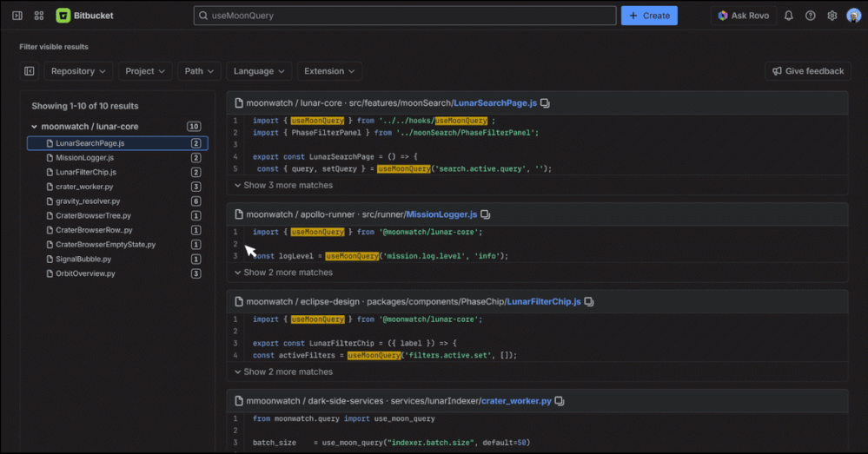The width and height of the screenshot is (868, 454).
Task: Expand Show 3 more matches
Action: click(283, 185)
